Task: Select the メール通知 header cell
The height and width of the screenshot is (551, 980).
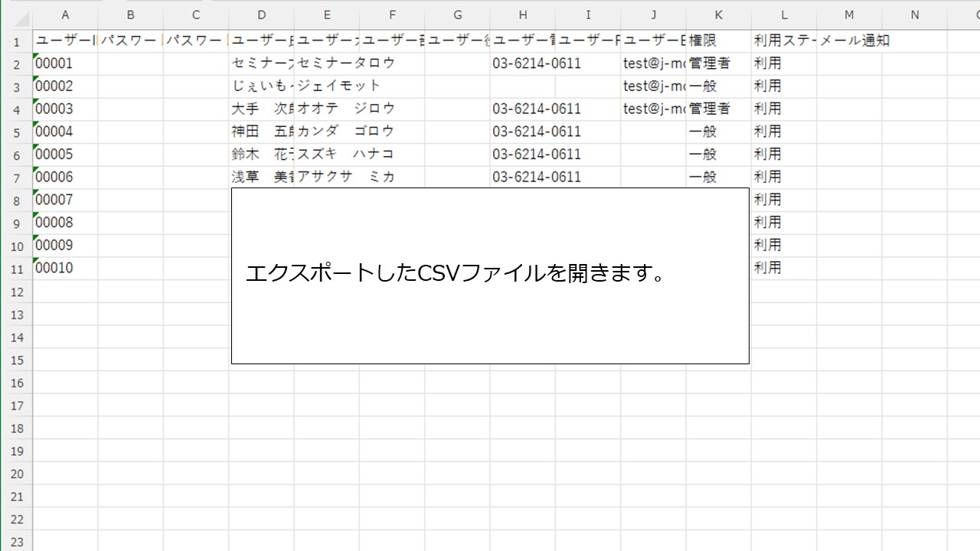Action: (850, 41)
